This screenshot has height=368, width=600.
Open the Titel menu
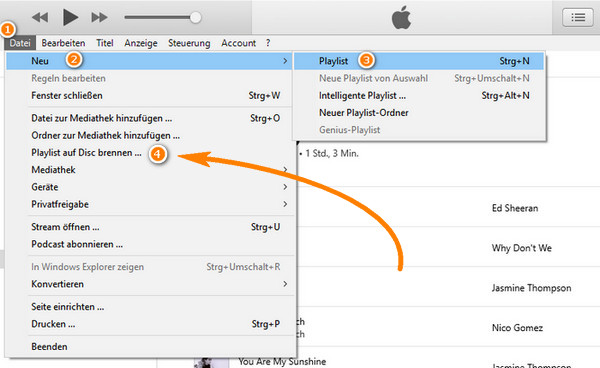104,43
